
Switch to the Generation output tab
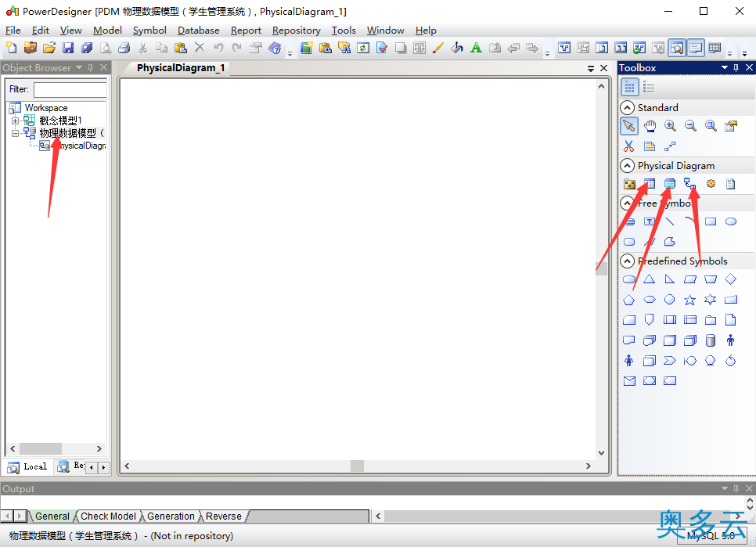pyautogui.click(x=171, y=516)
